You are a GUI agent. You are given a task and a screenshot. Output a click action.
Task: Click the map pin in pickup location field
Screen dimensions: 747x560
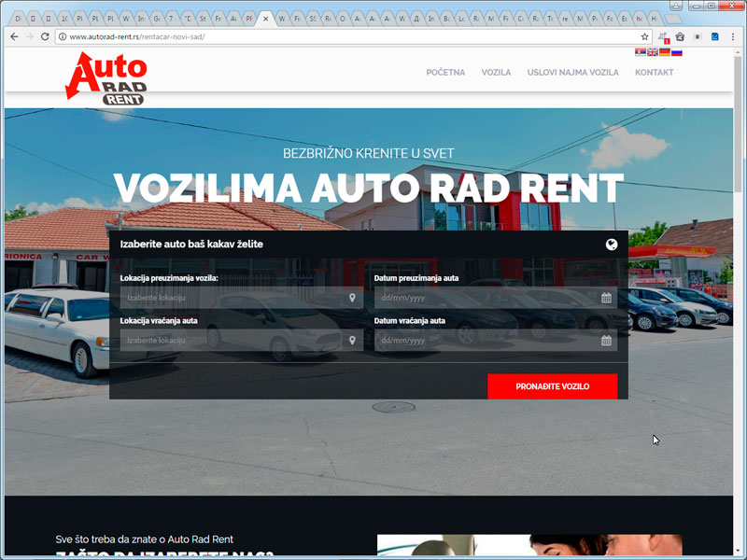pyautogui.click(x=352, y=298)
